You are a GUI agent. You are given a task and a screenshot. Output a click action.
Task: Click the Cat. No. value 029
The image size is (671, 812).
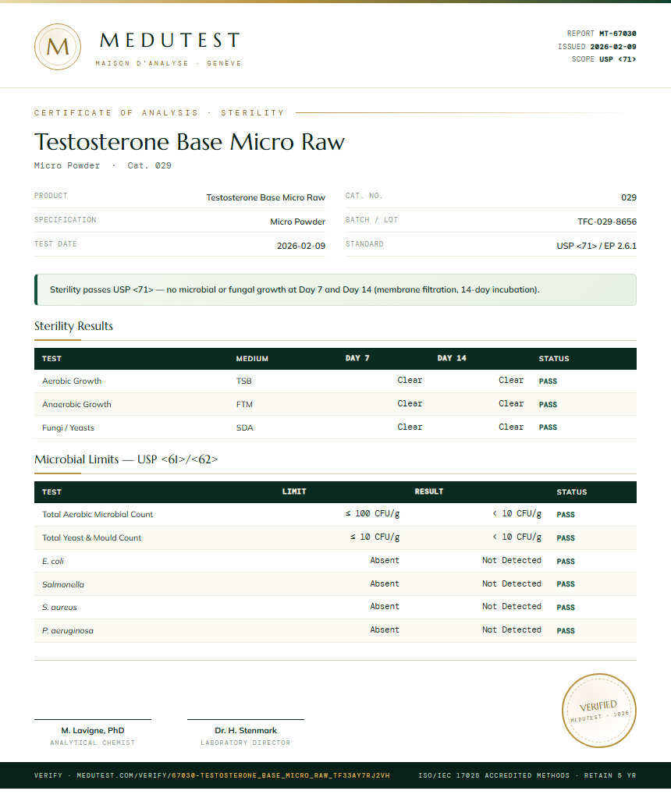pyautogui.click(x=629, y=197)
